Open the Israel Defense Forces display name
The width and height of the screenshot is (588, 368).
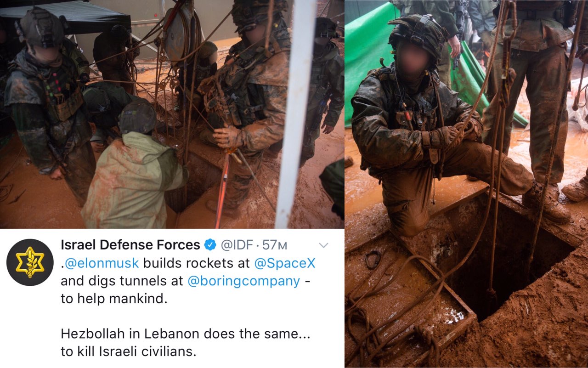130,245
